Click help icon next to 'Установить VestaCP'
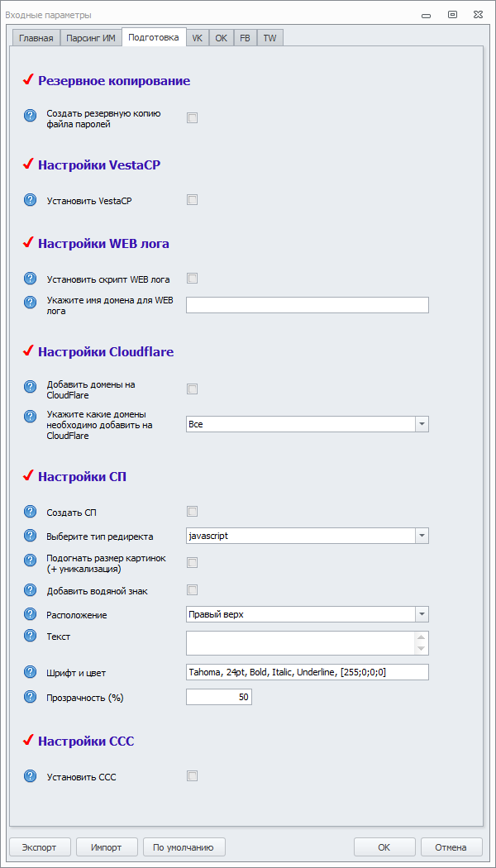Image resolution: width=496 pixels, height=868 pixels. [x=31, y=200]
